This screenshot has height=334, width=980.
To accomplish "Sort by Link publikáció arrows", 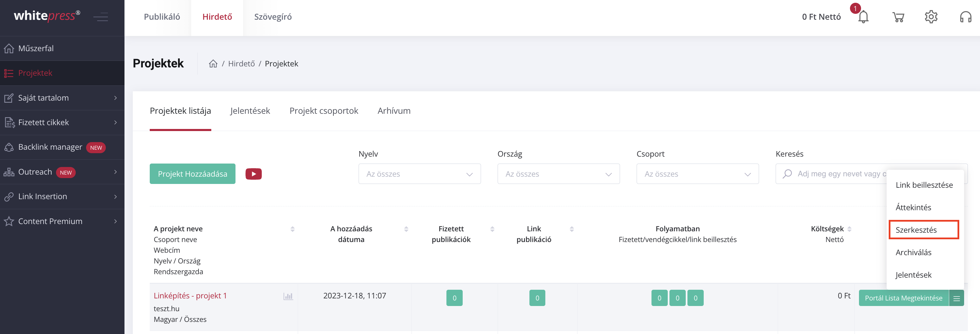I will (571, 229).
